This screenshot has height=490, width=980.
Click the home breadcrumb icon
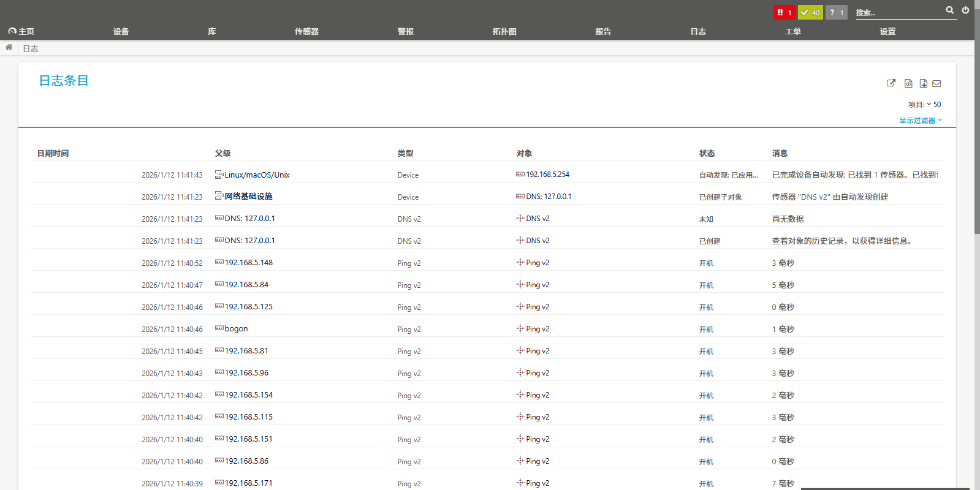click(9, 47)
